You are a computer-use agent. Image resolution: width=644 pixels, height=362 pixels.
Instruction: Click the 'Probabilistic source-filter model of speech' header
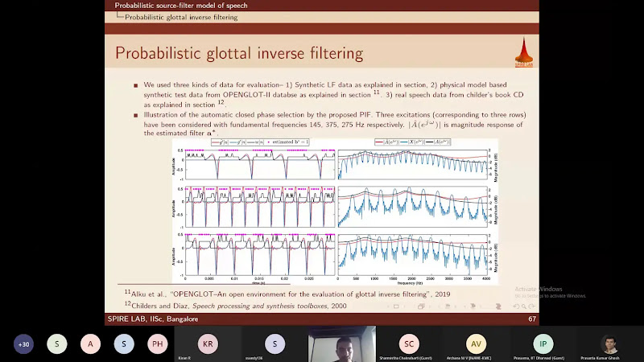point(181,6)
